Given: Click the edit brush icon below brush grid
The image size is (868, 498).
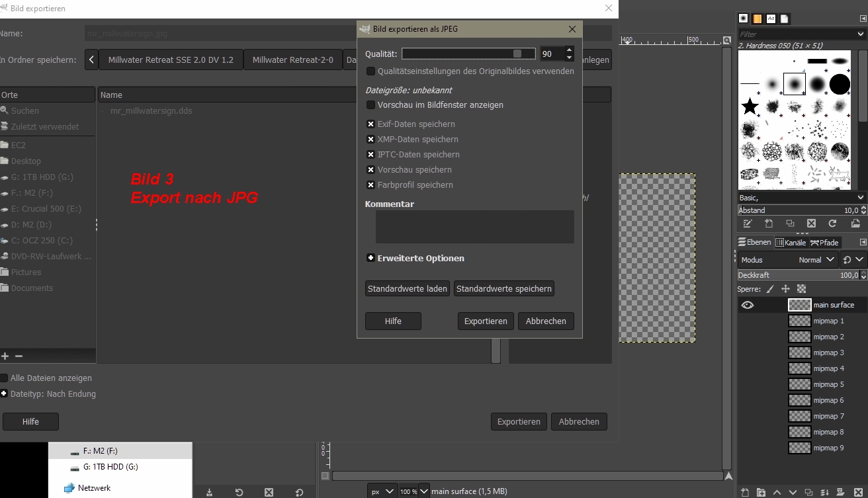Looking at the screenshot, I should 747,224.
